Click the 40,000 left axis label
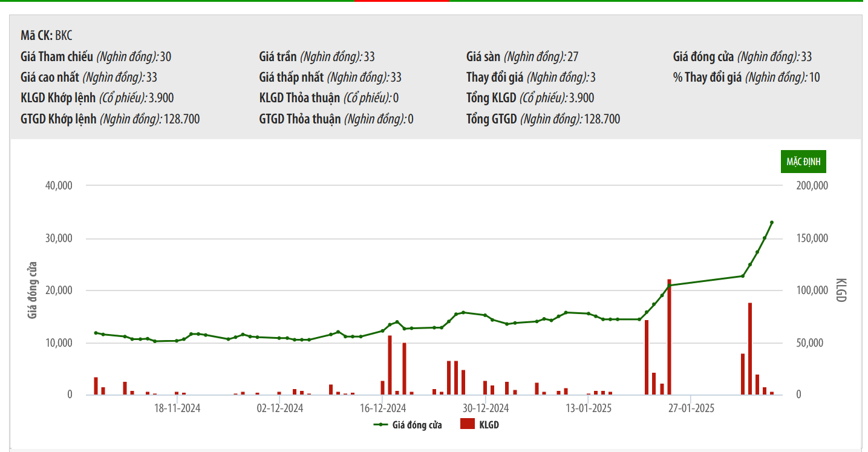Viewport: 868px width, 452px height. tap(59, 186)
